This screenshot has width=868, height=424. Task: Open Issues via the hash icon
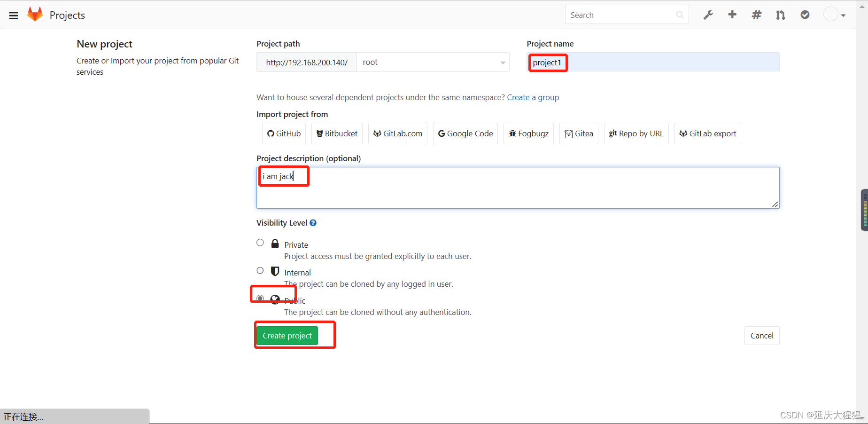coord(757,15)
